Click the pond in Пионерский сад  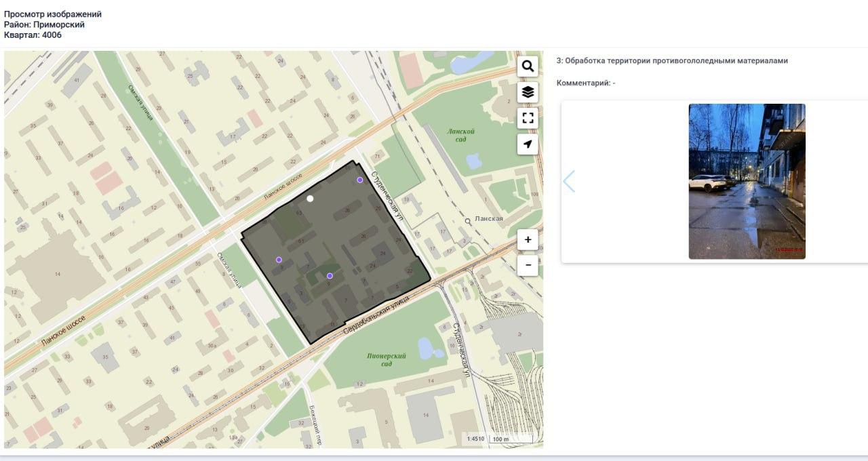click(427, 348)
